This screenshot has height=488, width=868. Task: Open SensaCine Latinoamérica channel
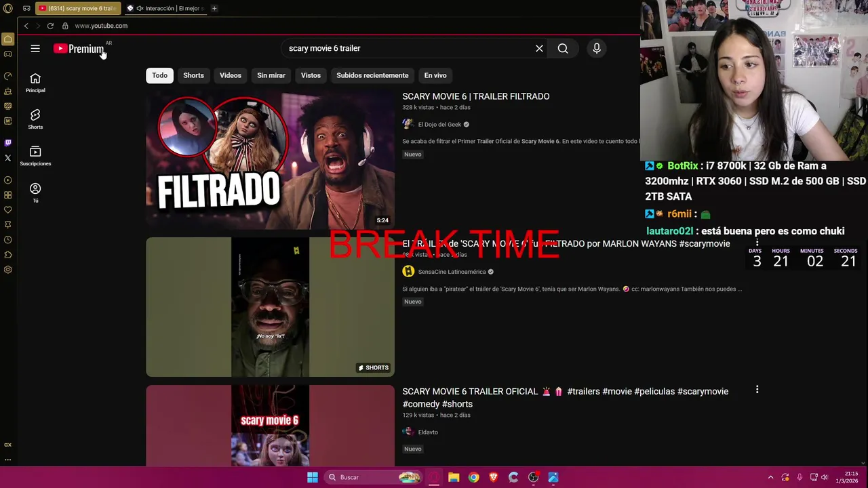[x=452, y=272]
